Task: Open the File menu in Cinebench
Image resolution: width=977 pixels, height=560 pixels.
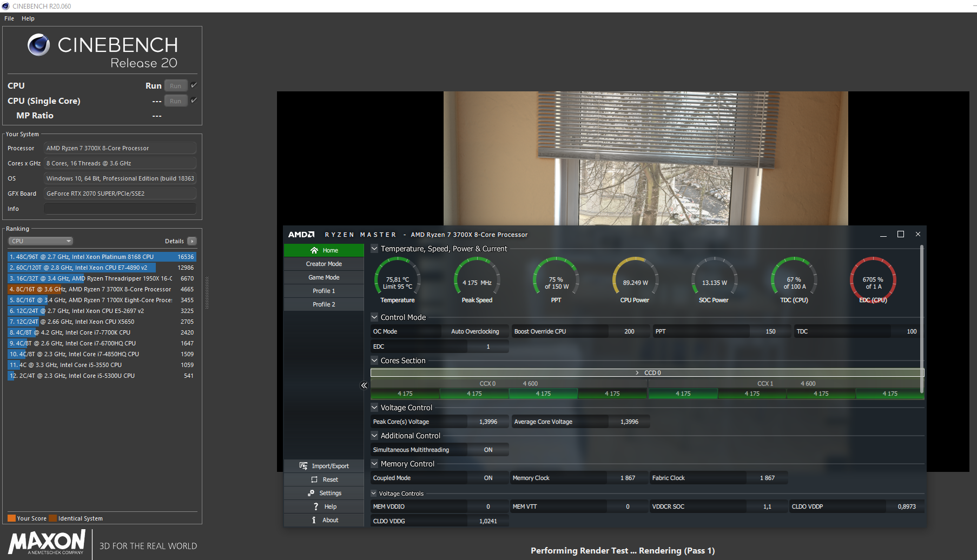Action: click(x=9, y=18)
